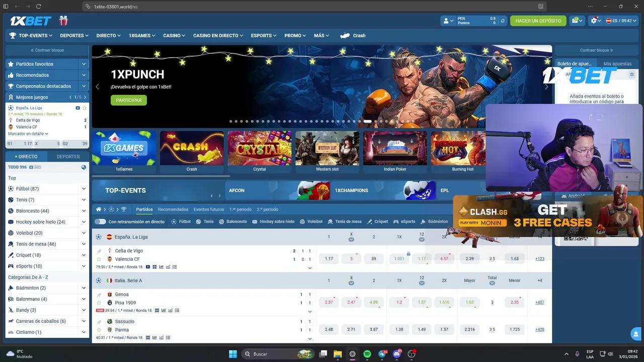Click the trophy icon in breadcrumb
Screen dimensions: 644x362
coord(124,209)
